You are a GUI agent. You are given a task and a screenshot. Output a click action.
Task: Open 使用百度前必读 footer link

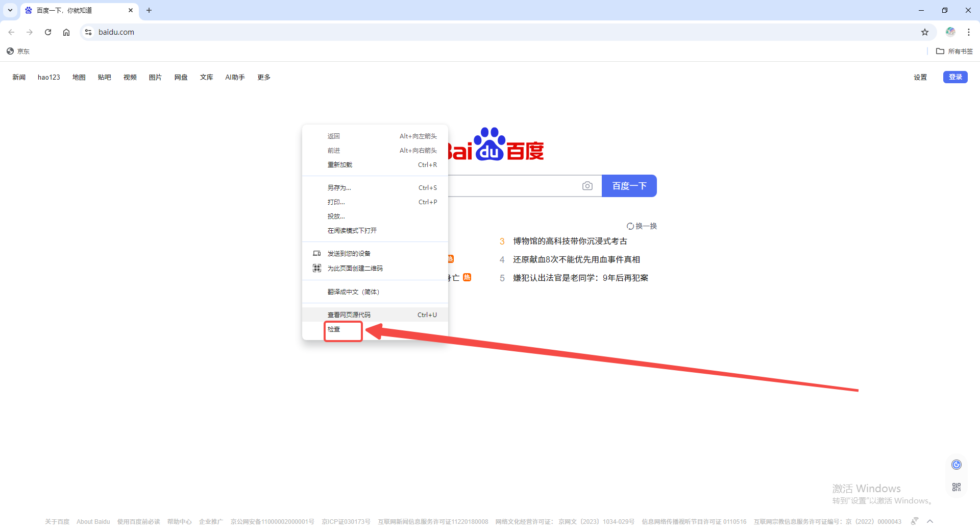pyautogui.click(x=139, y=522)
